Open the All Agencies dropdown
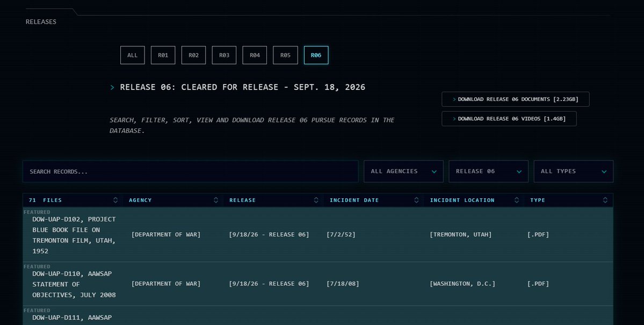Viewport: 644px width, 325px height. (403, 171)
